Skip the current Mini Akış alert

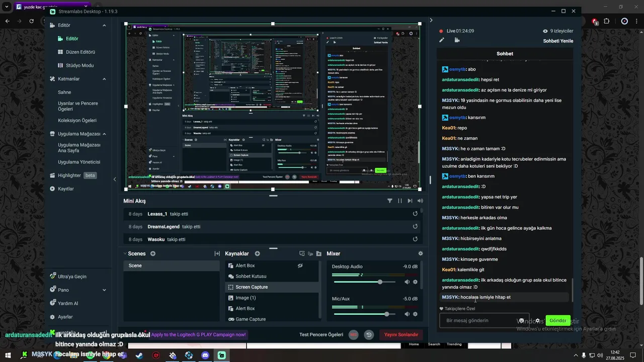[410, 201]
